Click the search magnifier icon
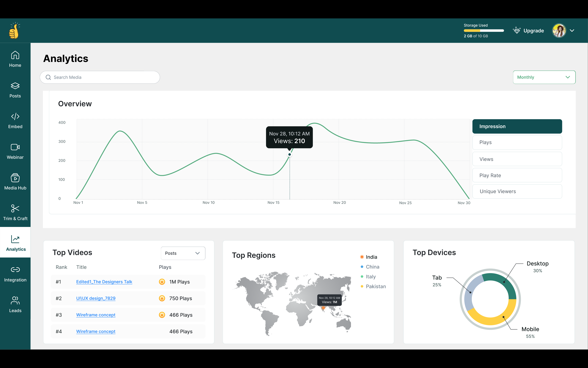The height and width of the screenshot is (368, 588). pos(48,77)
